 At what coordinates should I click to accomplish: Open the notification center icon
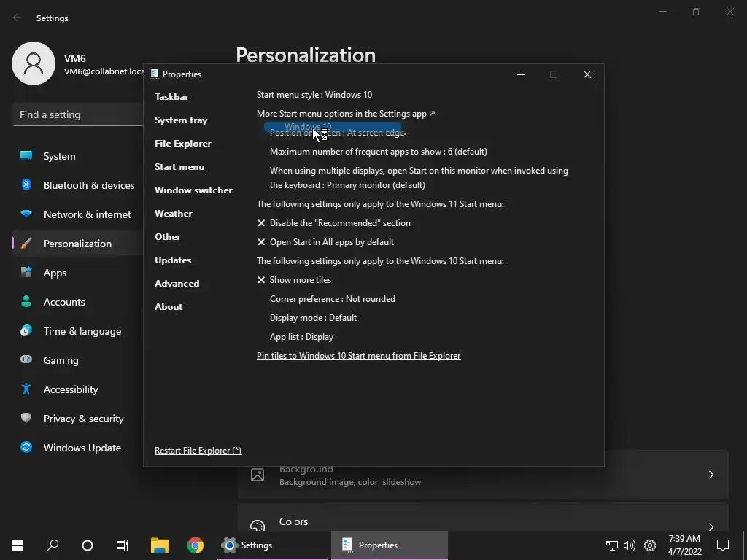(723, 545)
